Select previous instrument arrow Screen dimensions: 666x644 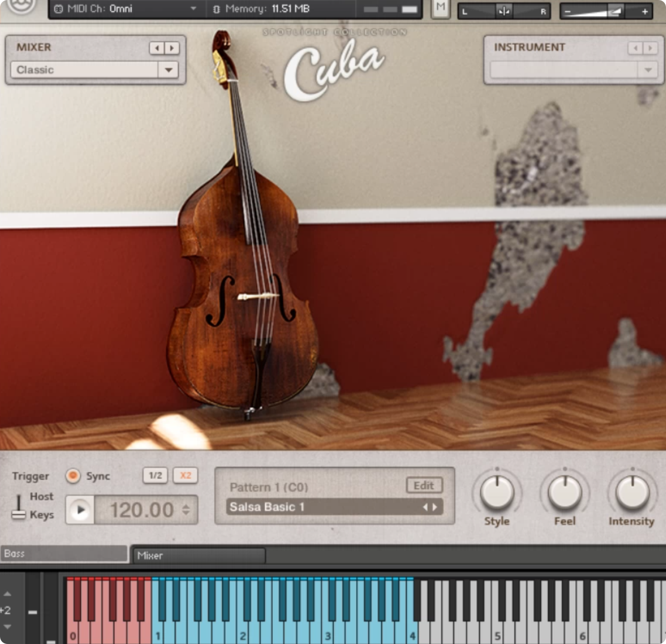(x=635, y=48)
